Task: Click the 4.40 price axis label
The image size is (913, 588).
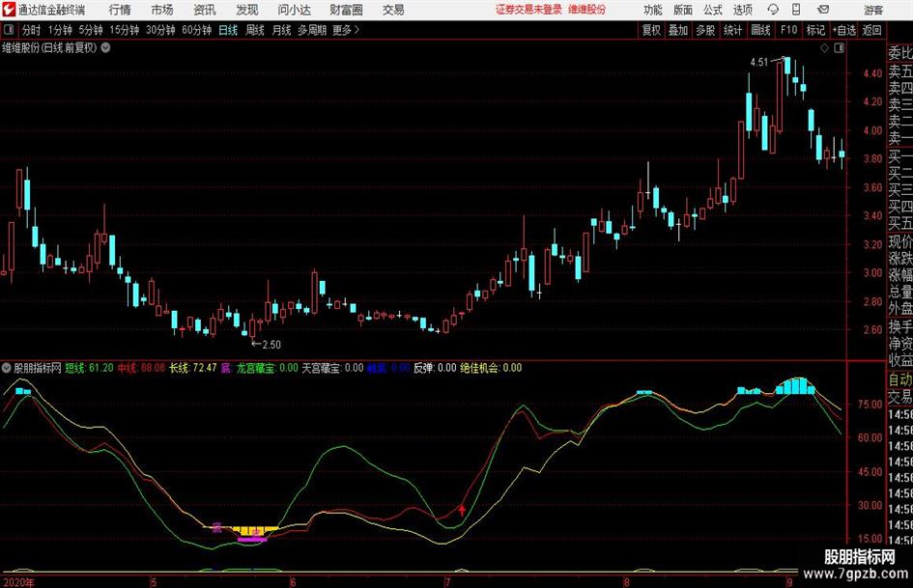Action: click(x=872, y=73)
